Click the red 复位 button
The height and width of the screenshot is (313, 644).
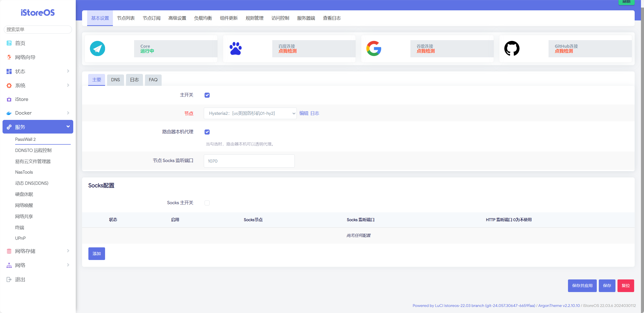coord(626,286)
